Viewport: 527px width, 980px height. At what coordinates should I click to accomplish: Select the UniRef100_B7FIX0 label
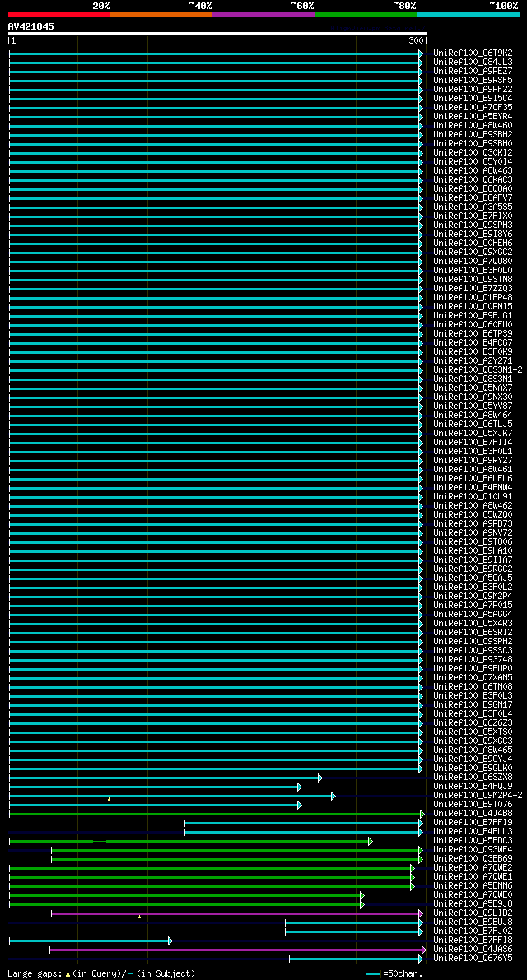[473, 216]
